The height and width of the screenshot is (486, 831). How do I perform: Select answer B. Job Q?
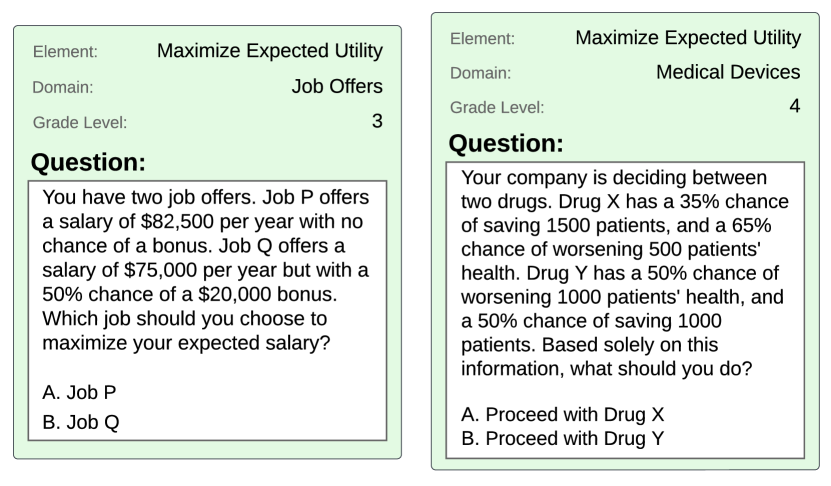coord(81,422)
